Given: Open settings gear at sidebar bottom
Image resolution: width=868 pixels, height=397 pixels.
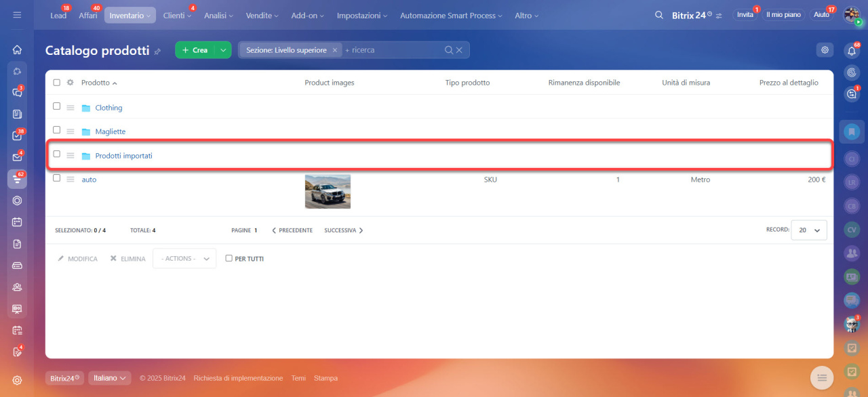Looking at the screenshot, I should tap(17, 380).
